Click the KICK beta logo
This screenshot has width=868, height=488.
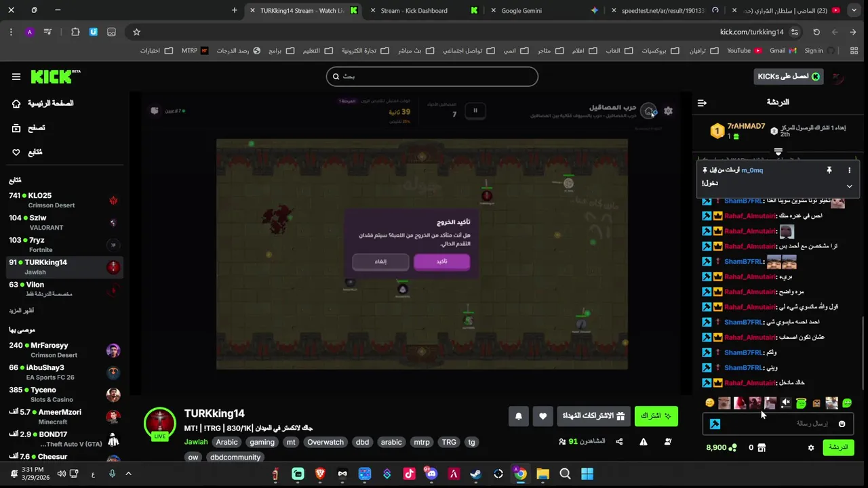click(x=56, y=77)
